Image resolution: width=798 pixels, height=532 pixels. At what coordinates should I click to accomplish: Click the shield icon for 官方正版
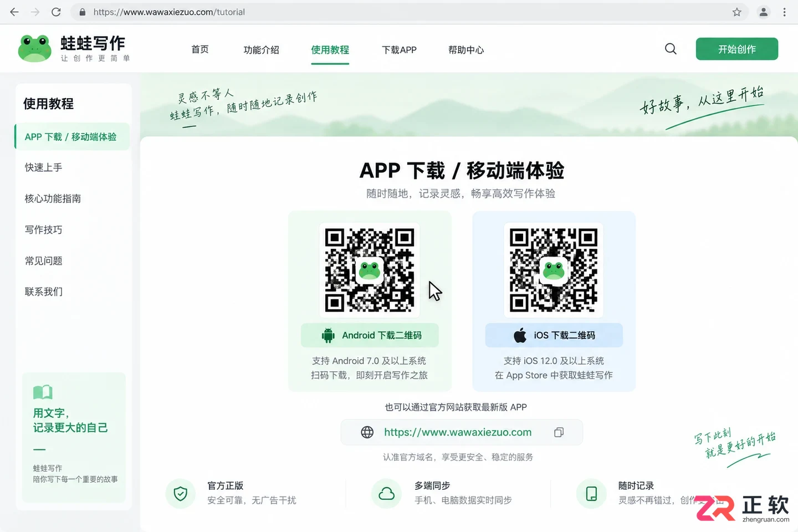pyautogui.click(x=181, y=493)
